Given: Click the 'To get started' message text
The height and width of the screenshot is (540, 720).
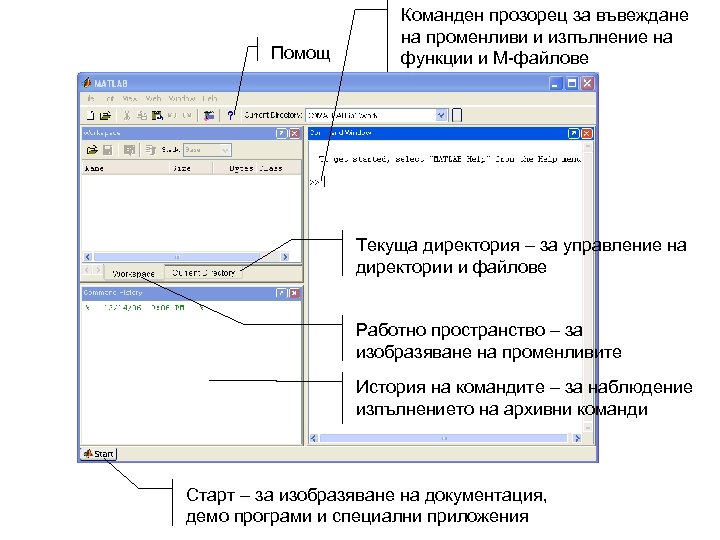Looking at the screenshot, I should pyautogui.click(x=450, y=159).
